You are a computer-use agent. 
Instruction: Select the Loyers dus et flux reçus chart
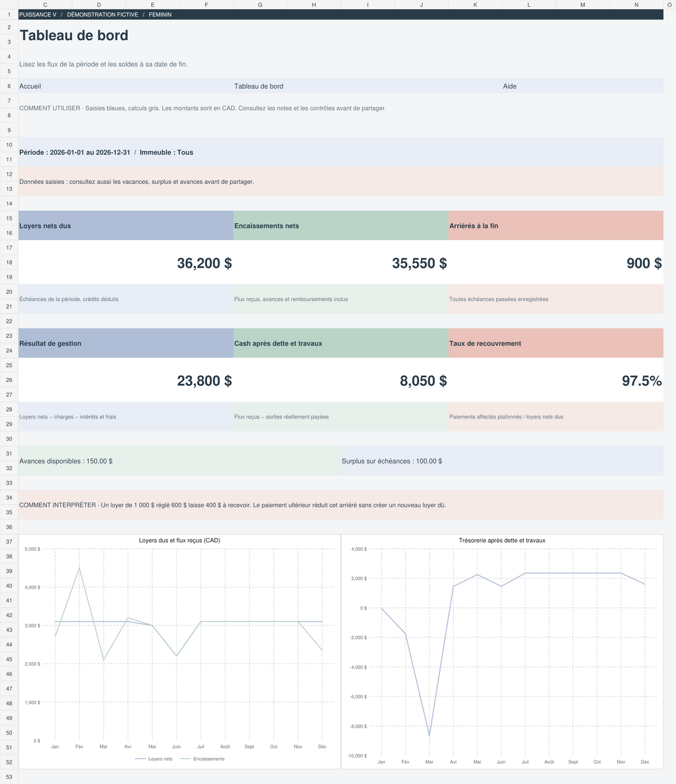180,652
